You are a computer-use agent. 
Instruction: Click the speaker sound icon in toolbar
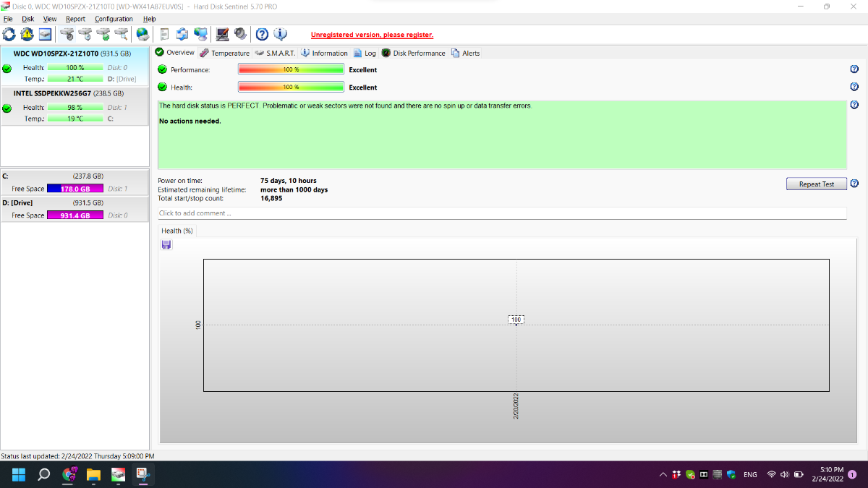(239, 34)
